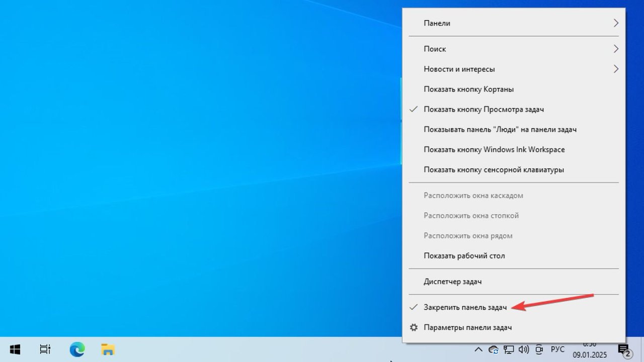Click the OneDrive sync tray icon

494,349
